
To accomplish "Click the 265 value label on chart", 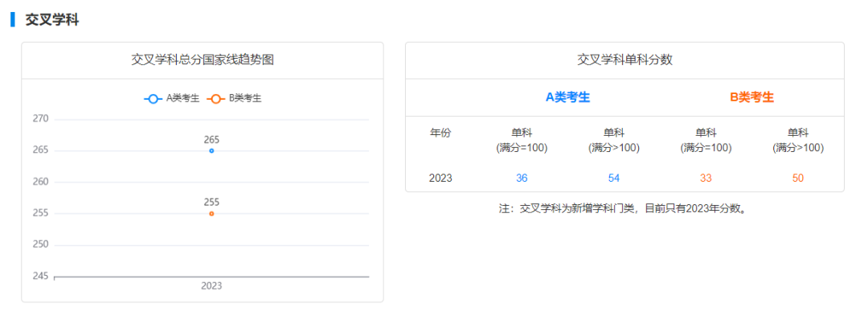I will tap(211, 139).
